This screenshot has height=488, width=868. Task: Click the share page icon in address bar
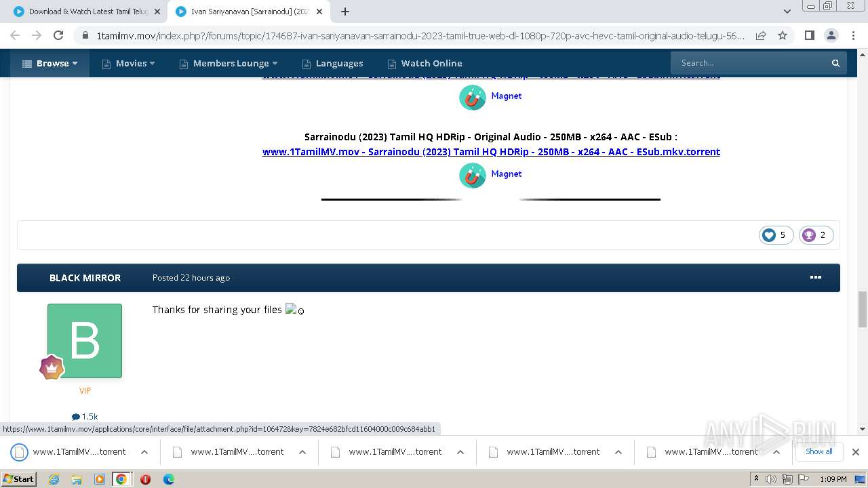pos(761,35)
